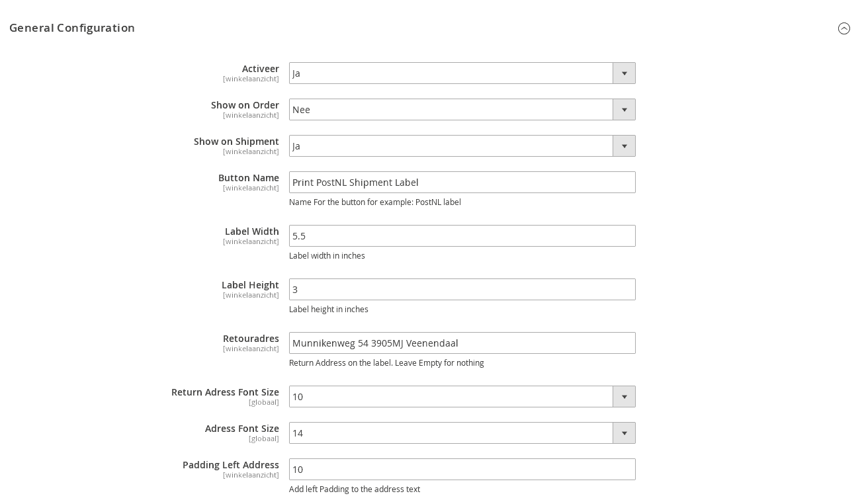Click the Button Name field label
Screen dimensions: 862x504
pyautogui.click(x=249, y=178)
